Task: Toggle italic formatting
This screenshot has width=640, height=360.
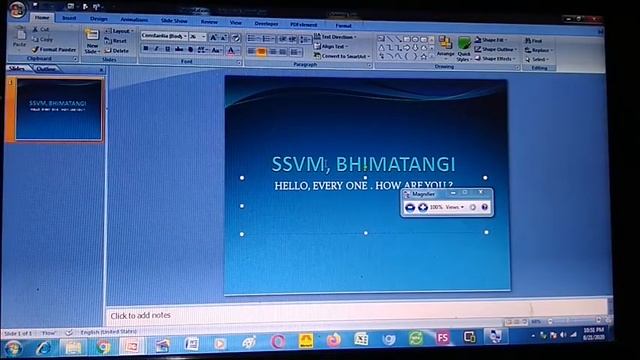Action: (156, 49)
